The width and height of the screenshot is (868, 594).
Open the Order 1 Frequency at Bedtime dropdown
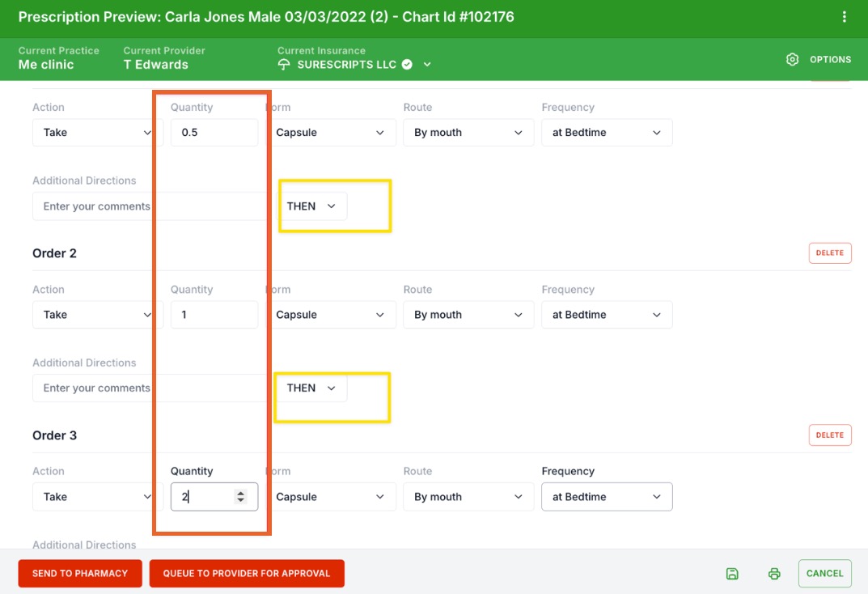point(607,132)
